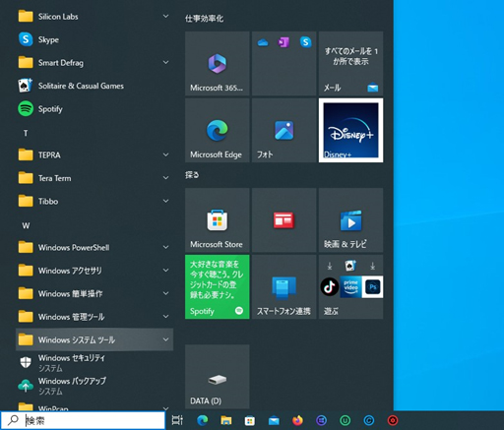Expand the Windows 簡単操作 folder
Viewport: 504px width, 430px height.
coord(166,293)
